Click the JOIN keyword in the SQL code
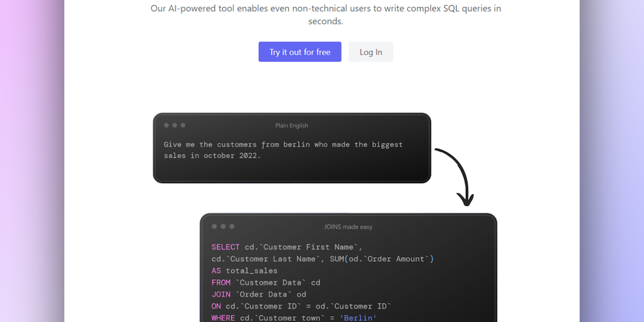 [x=221, y=294]
